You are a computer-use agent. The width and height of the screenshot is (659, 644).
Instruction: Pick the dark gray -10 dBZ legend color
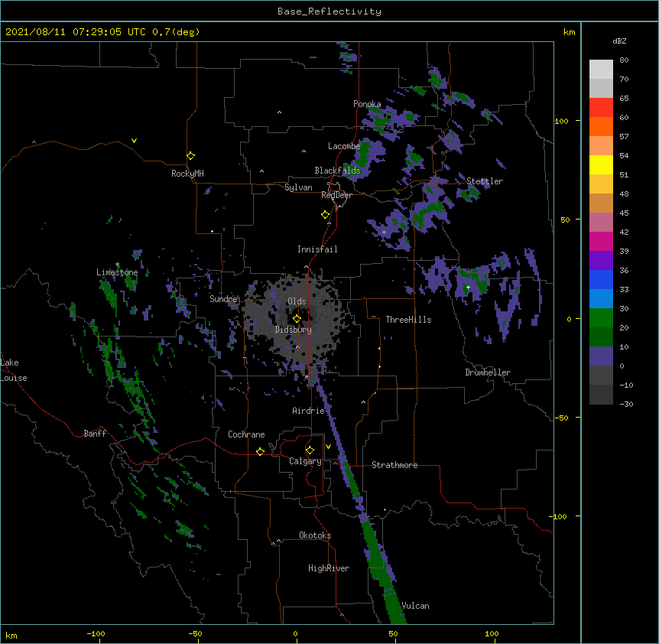(601, 395)
